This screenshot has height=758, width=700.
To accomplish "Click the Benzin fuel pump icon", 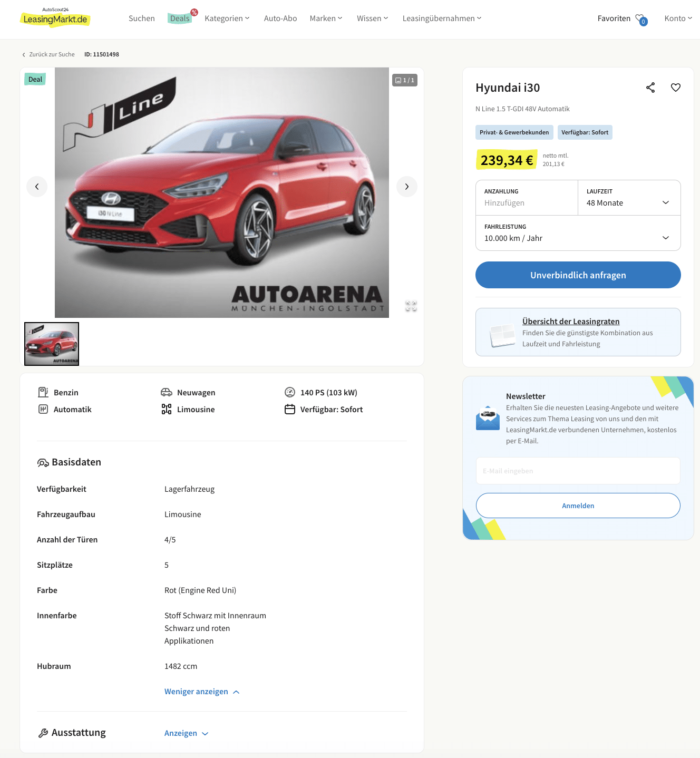I will (43, 392).
